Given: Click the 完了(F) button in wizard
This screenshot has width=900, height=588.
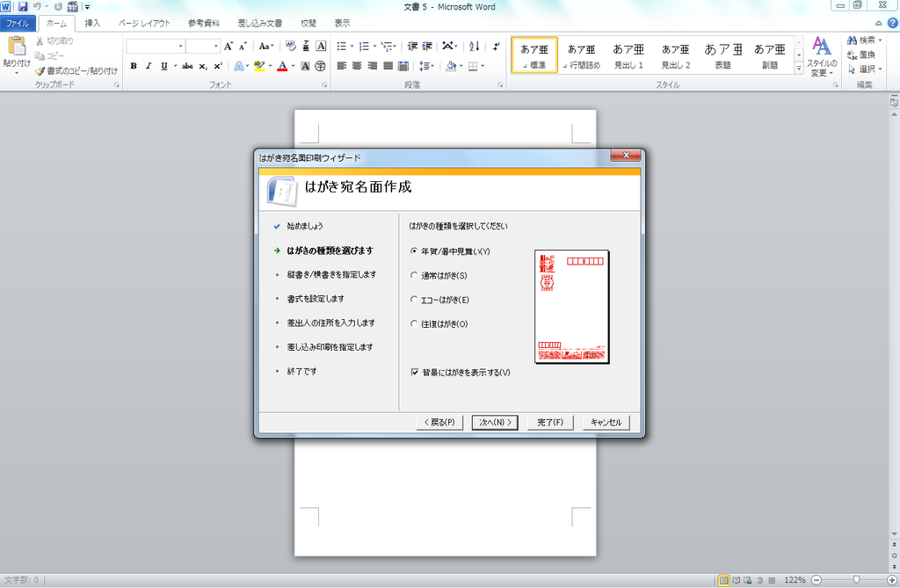Looking at the screenshot, I should click(x=550, y=422).
